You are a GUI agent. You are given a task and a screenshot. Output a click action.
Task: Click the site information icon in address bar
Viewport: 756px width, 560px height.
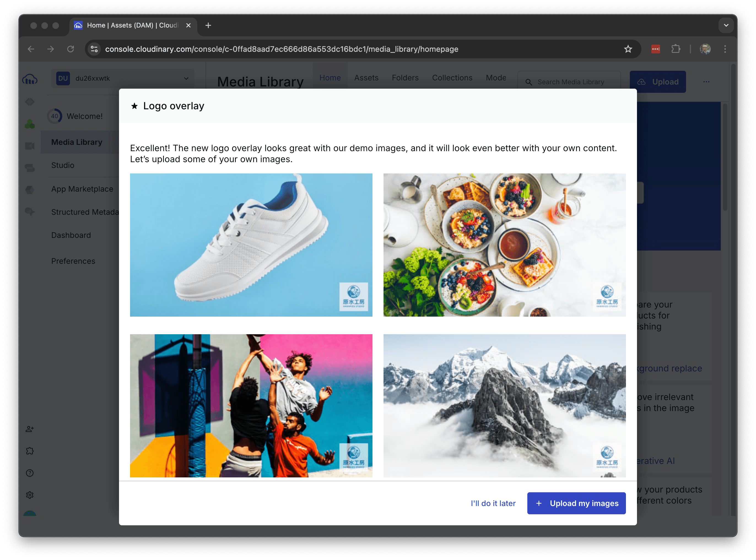pyautogui.click(x=94, y=49)
